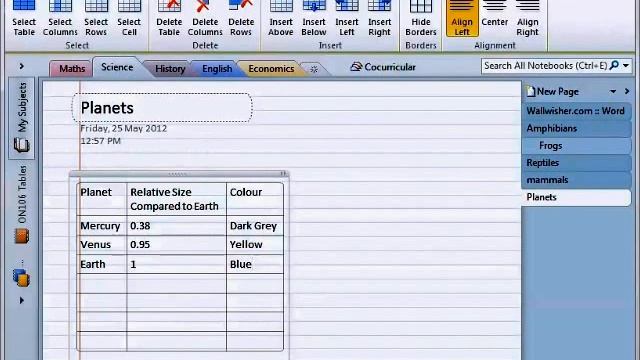This screenshot has height=360, width=640.
Task: Click the search magnifier icon
Action: (x=614, y=65)
